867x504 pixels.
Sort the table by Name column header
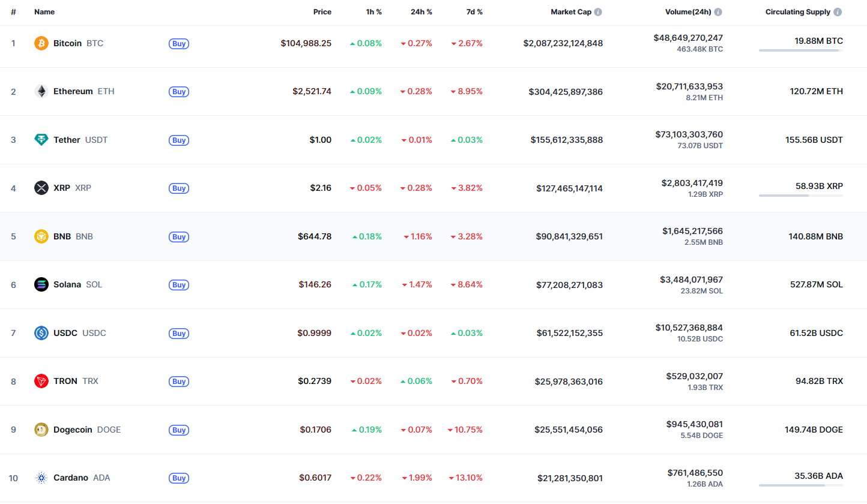[x=44, y=12]
